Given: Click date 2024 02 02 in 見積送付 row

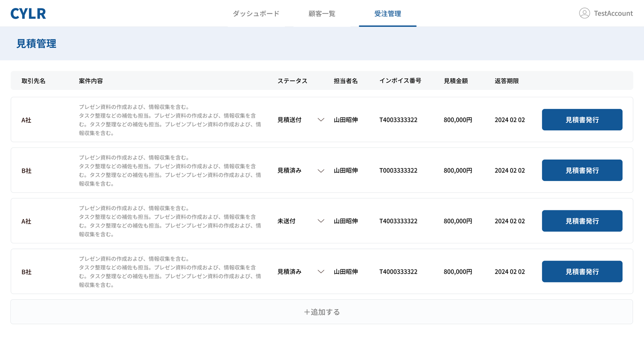Looking at the screenshot, I should coord(510,120).
